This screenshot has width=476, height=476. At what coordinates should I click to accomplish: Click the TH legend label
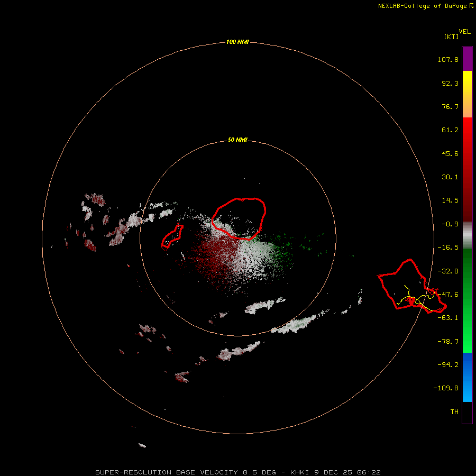tap(454, 412)
